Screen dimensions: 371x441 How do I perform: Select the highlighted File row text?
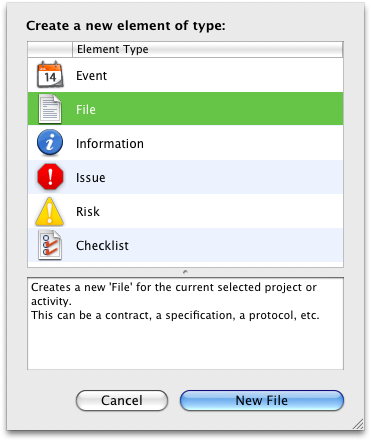pos(86,110)
